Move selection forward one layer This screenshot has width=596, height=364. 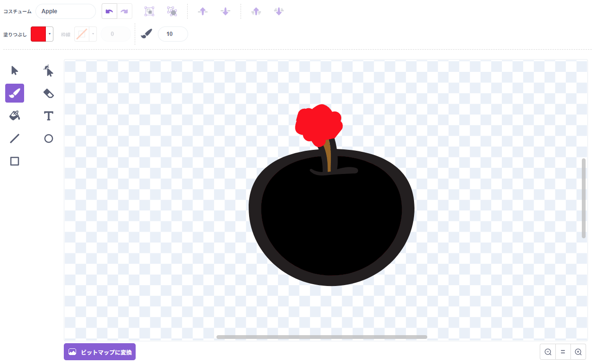click(x=203, y=11)
